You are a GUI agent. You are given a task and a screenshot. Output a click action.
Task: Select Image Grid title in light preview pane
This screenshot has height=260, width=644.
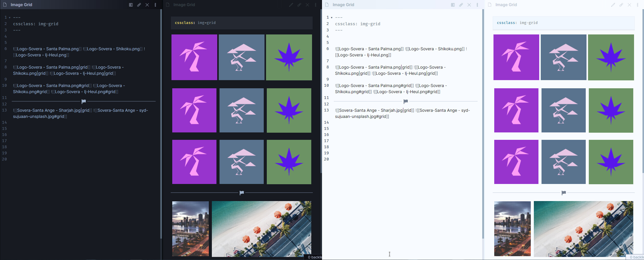click(506, 5)
